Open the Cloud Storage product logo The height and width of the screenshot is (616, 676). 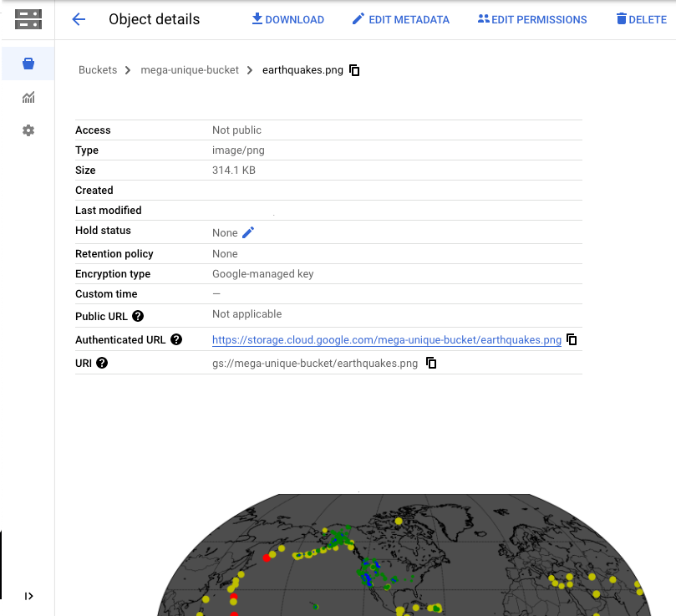pyautogui.click(x=28, y=19)
